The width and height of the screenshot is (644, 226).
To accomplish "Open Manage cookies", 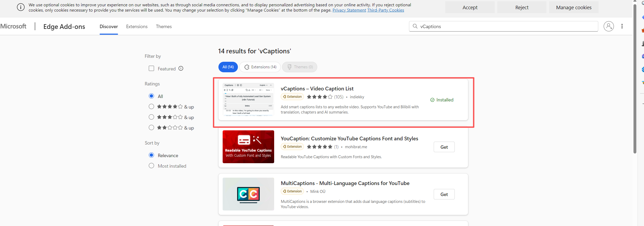I will pyautogui.click(x=574, y=7).
